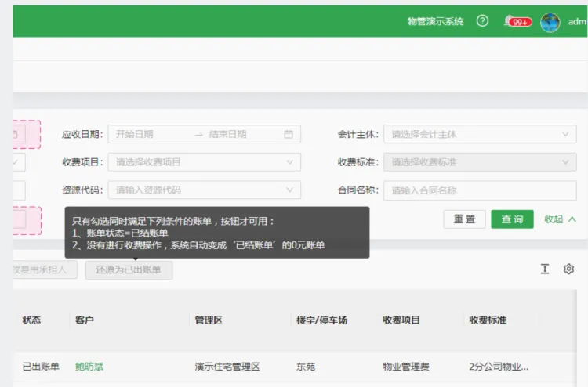Viewport: 588px width, 387px height.
Task: Click the row height adjust icon
Action: [545, 269]
